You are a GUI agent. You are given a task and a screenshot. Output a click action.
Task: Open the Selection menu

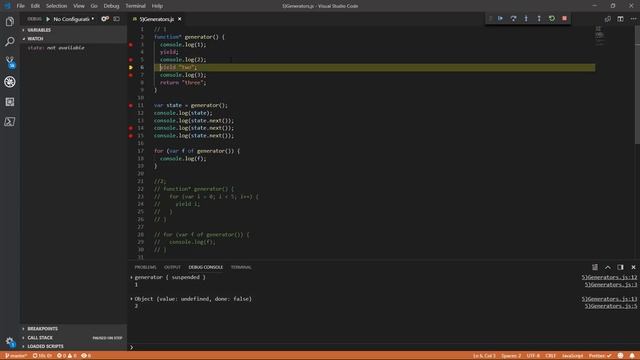tap(56, 6)
